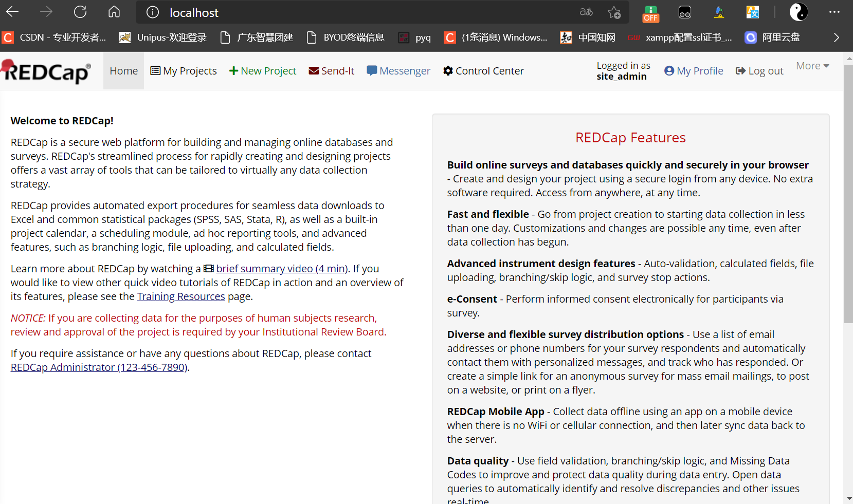Open the Unipus bookmark
The width and height of the screenshot is (853, 504).
(x=162, y=38)
